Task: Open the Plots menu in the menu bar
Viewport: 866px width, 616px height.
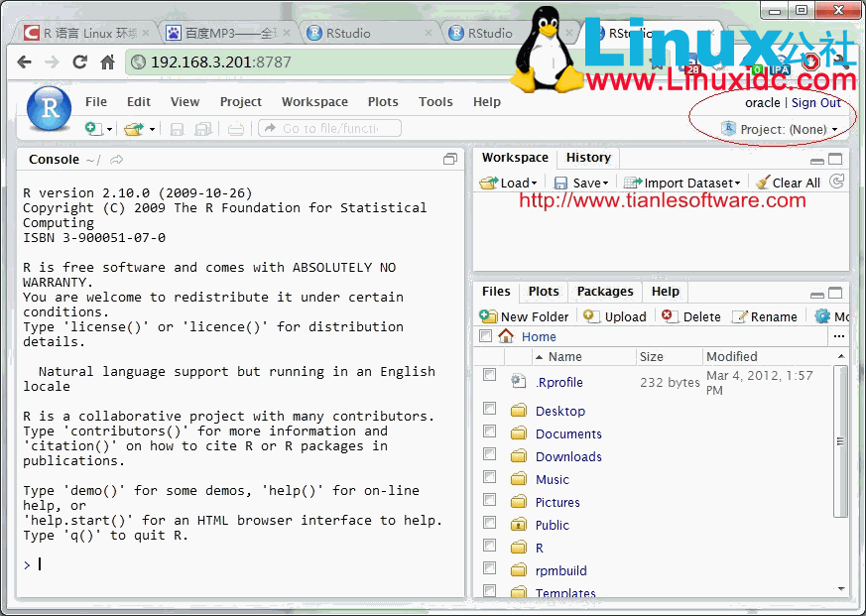Action: (383, 101)
